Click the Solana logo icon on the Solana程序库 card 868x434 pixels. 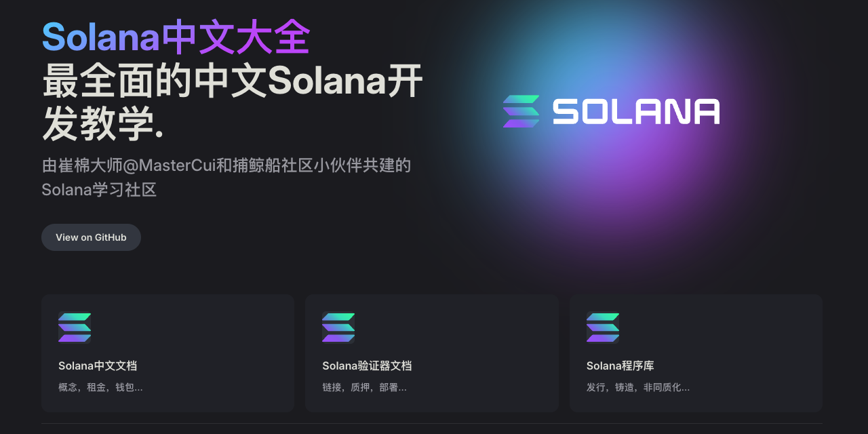pyautogui.click(x=603, y=327)
